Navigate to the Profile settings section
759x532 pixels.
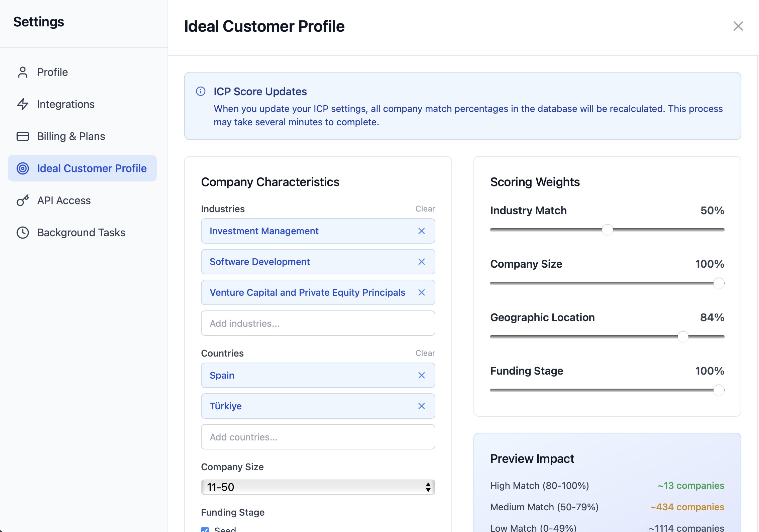tap(52, 72)
